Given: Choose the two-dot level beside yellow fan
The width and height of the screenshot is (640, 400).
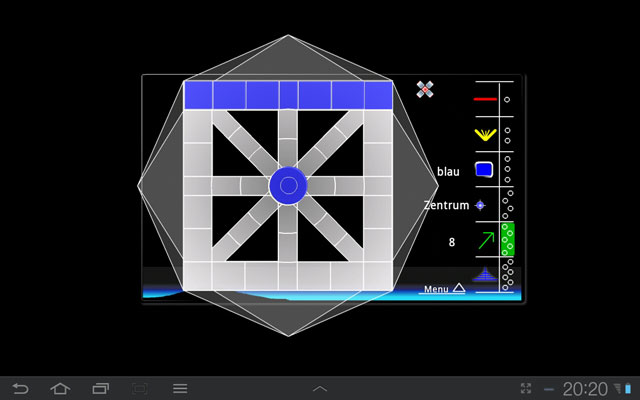Looking at the screenshot, I should (x=507, y=136).
